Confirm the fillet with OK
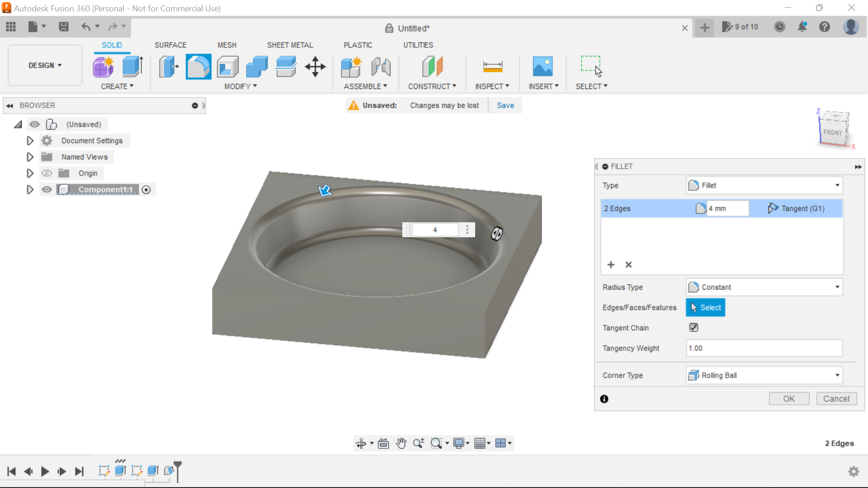Screen dimensions: 868x488 (789, 399)
